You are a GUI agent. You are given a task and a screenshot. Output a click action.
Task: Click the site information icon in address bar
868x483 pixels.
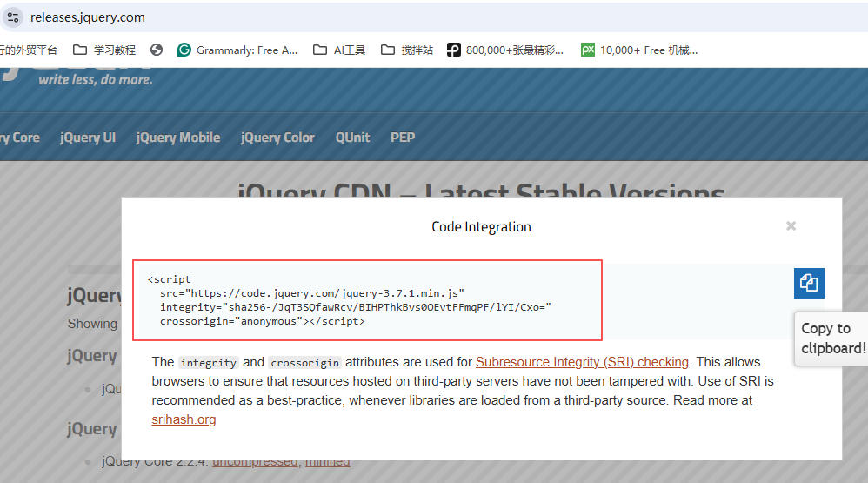coord(13,17)
